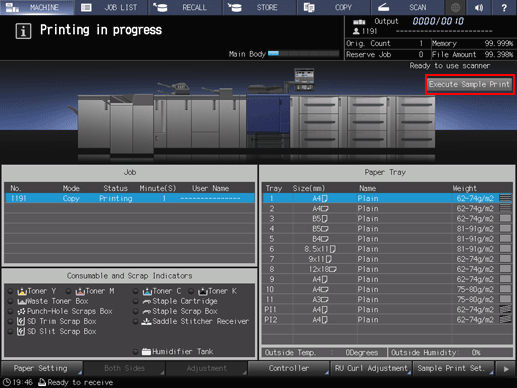Viewport: 517px width, 388px height.
Task: Click the Saddle Stitcher Receiver icon
Action: [146, 321]
